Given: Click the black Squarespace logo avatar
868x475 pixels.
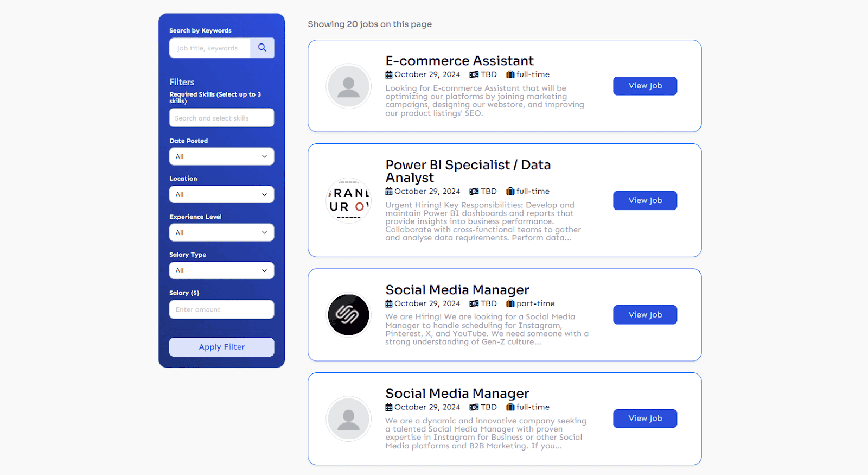Looking at the screenshot, I should 348,315.
